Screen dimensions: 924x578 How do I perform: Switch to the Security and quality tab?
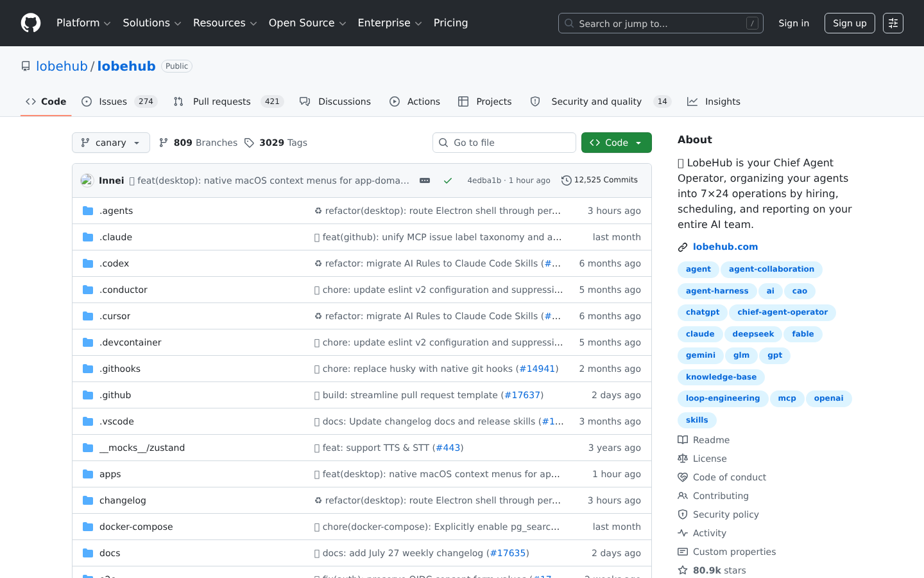click(x=600, y=101)
